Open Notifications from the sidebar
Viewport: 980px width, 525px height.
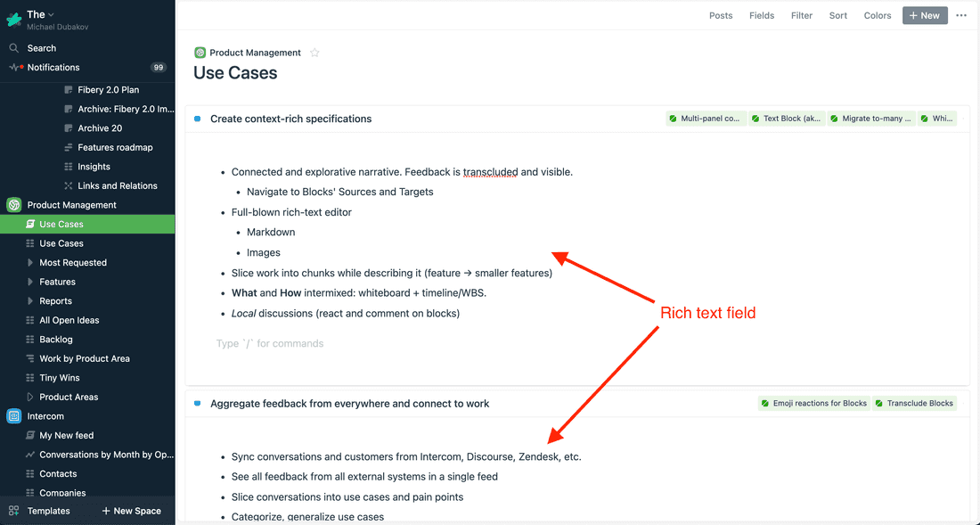(x=53, y=67)
